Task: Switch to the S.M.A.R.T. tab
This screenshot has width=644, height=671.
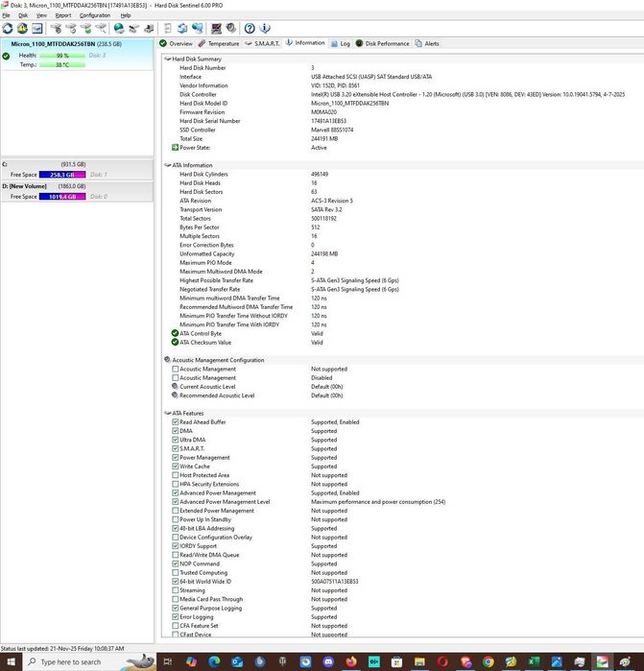Action: point(262,43)
